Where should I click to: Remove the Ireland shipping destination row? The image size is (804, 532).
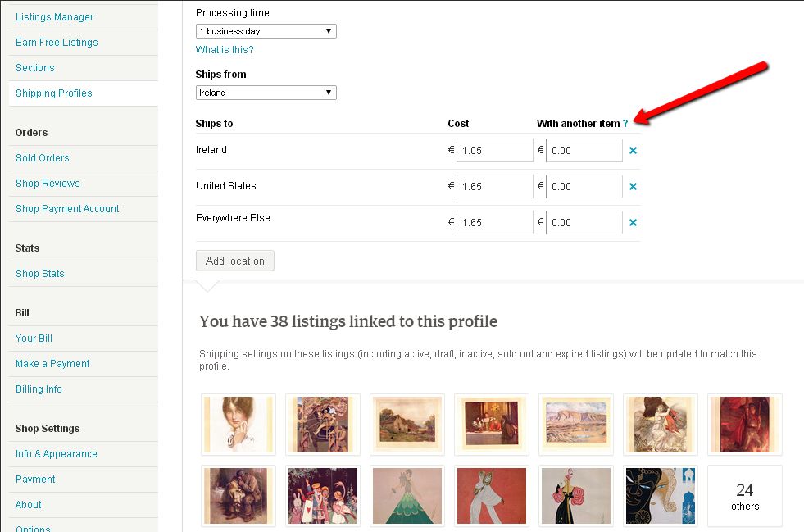(x=633, y=150)
